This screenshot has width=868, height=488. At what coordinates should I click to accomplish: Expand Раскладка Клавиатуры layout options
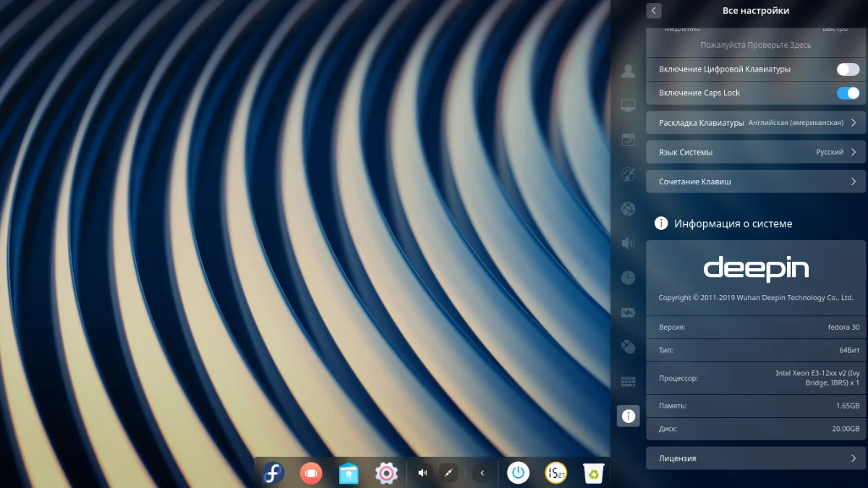click(755, 123)
